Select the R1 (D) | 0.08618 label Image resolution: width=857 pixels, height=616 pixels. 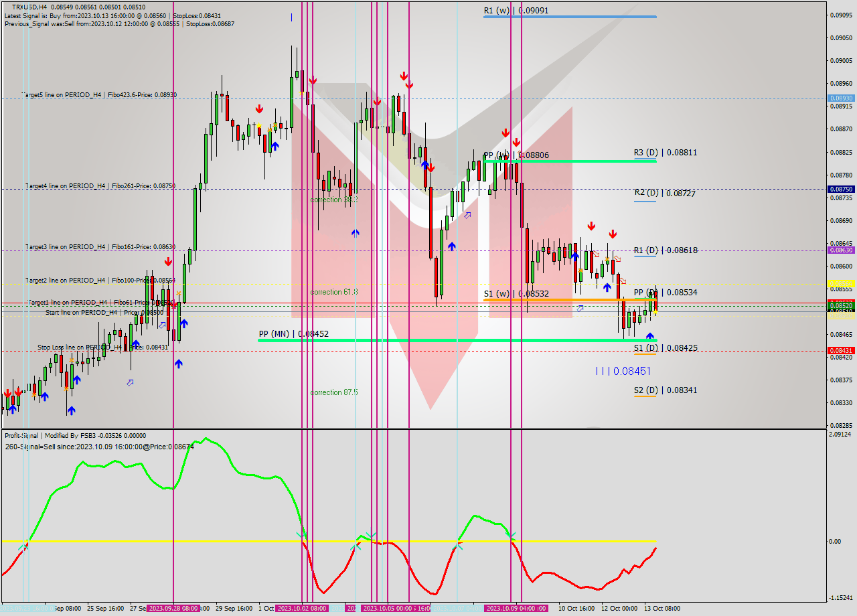point(666,250)
